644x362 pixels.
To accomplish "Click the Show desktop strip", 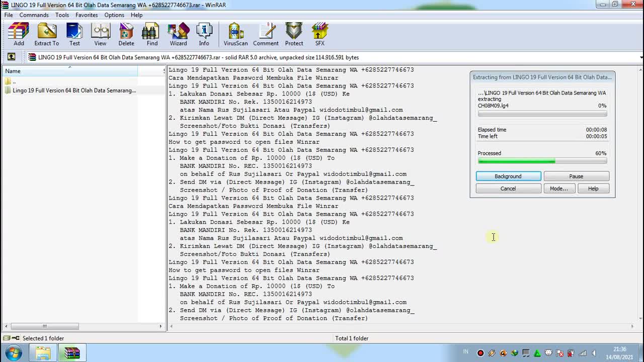I will point(641,353).
